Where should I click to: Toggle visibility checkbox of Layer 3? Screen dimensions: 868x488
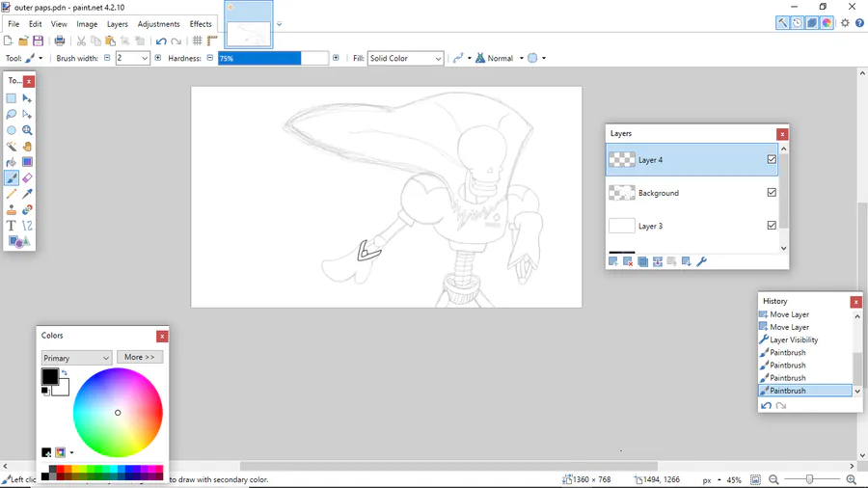[x=772, y=225]
